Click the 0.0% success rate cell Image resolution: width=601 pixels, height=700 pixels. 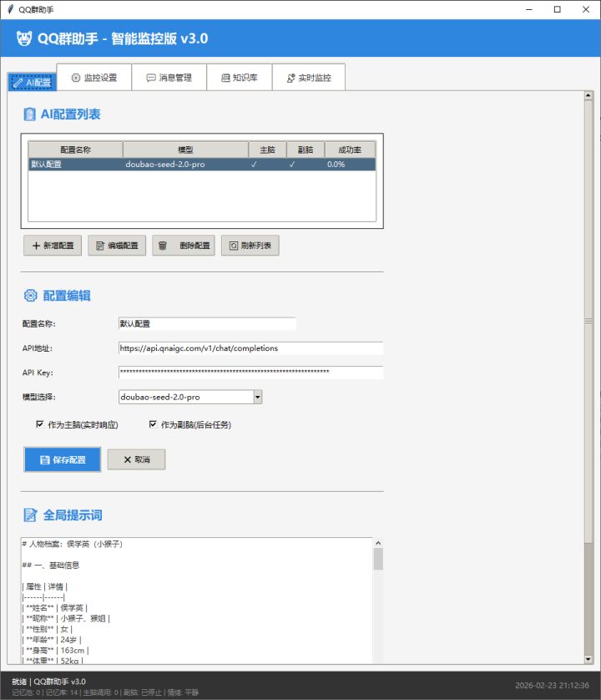[x=336, y=165]
